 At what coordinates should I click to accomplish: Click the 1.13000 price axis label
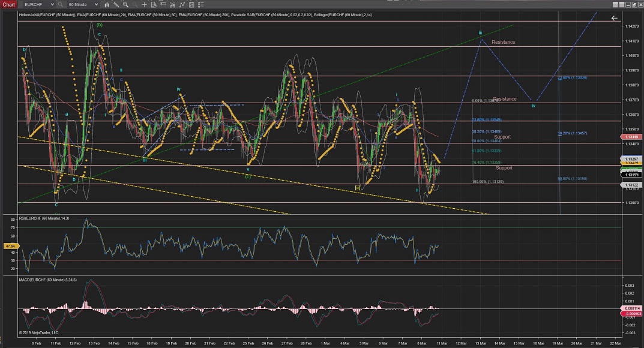coord(631,203)
